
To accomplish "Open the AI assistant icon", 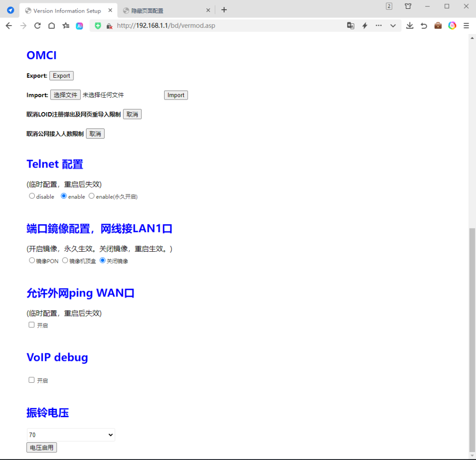I will [x=79, y=26].
